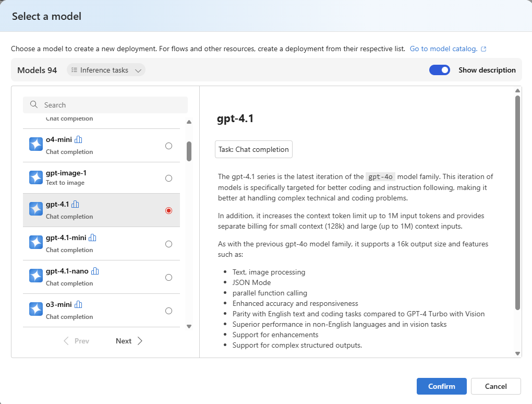The height and width of the screenshot is (404, 532).
Task: Click benchmark chart icon next to gpt-4.1-nano
Action: (x=95, y=271)
